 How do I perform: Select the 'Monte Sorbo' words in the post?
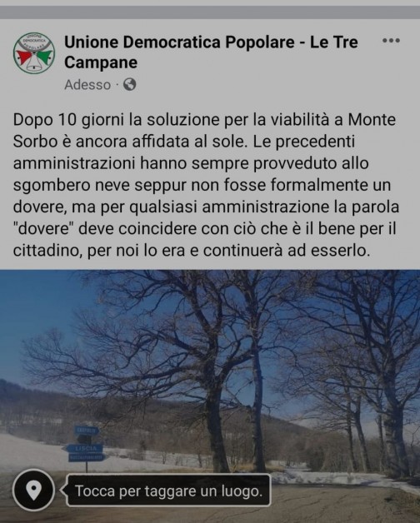[x=204, y=131]
